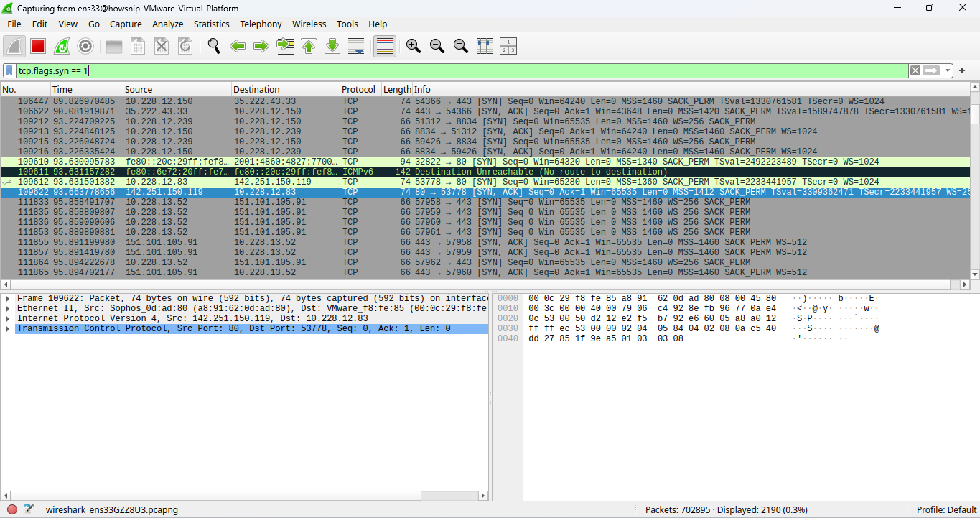Screen dimensions: 980x518
Task: Open the Statistics menu
Action: click(212, 24)
